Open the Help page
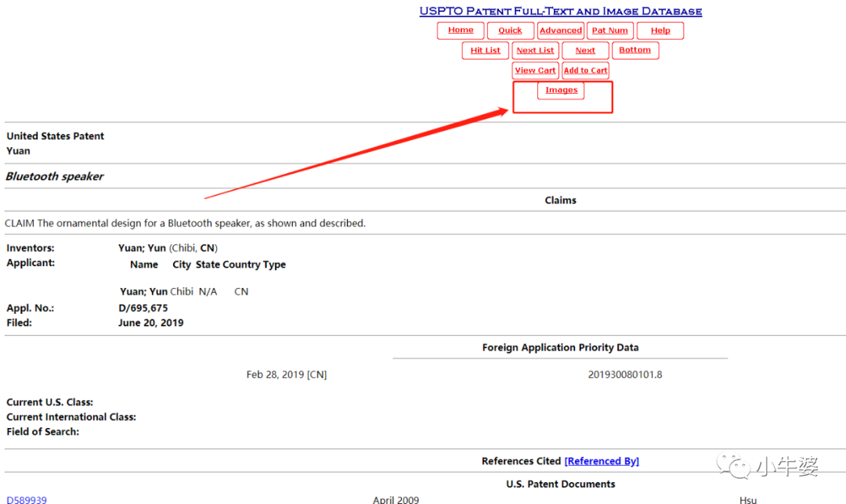The height and width of the screenshot is (504, 846). [x=660, y=31]
